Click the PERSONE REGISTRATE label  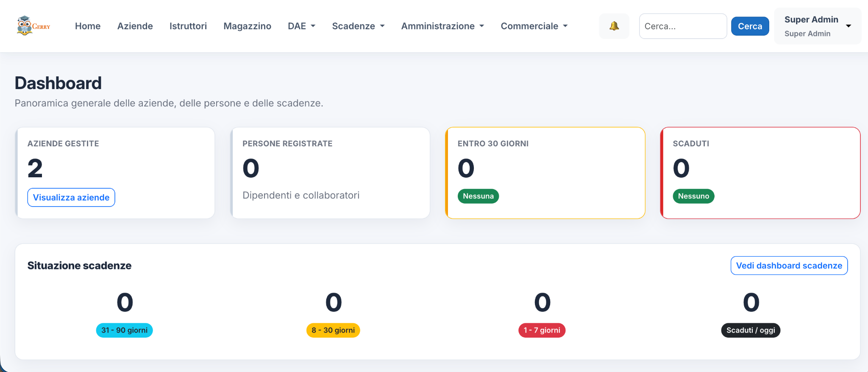point(287,144)
